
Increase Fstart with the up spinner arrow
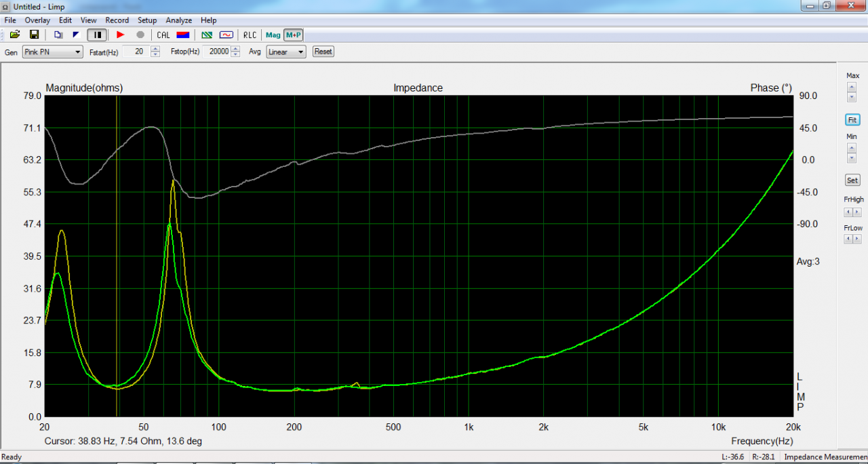click(156, 49)
